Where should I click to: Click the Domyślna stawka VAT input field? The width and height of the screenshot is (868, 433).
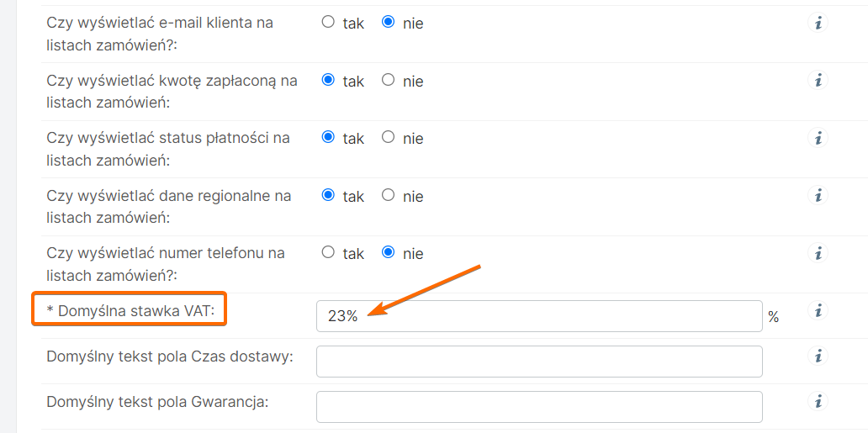[x=538, y=316]
